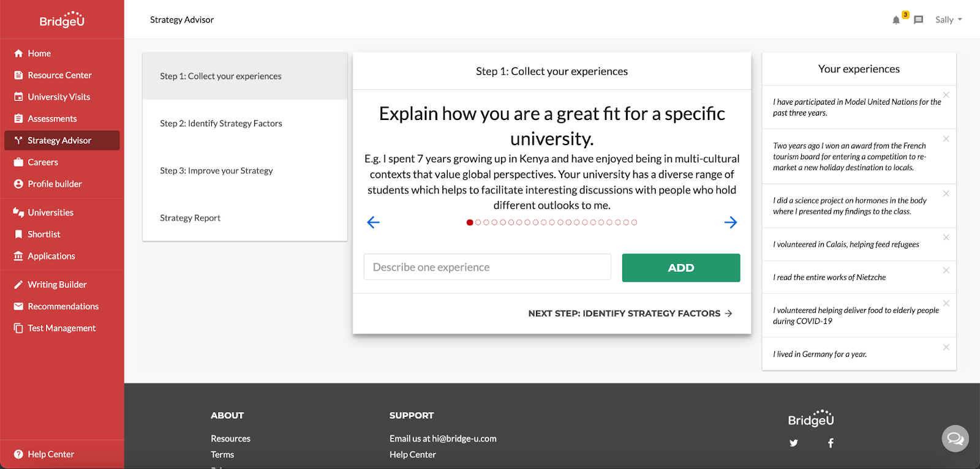
Task: Open Profile builder
Action: pos(62,184)
